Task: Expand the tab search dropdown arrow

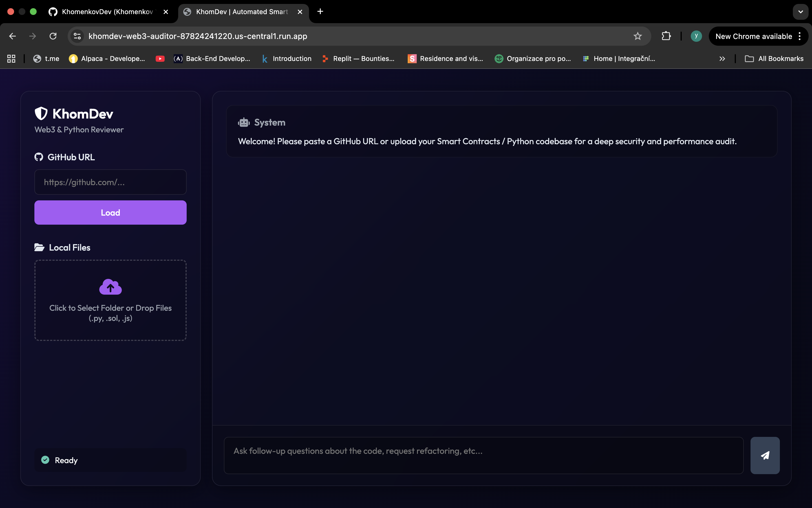Action: click(x=801, y=12)
